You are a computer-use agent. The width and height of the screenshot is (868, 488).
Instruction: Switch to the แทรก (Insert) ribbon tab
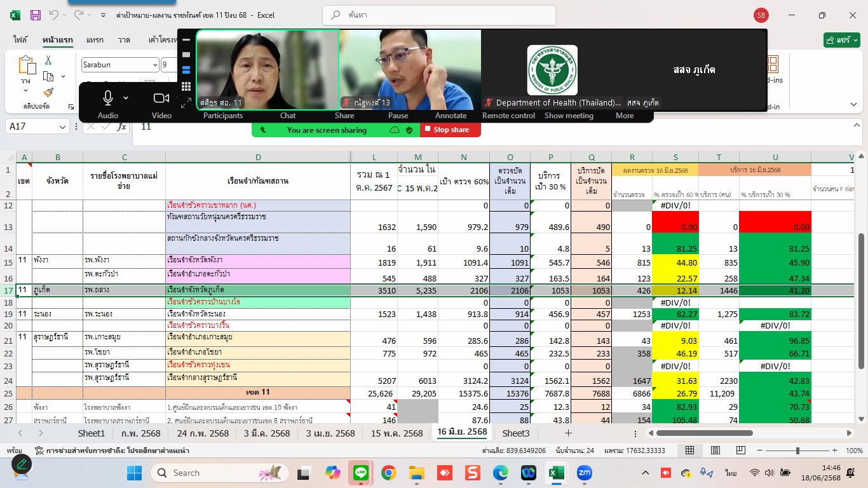(95, 39)
